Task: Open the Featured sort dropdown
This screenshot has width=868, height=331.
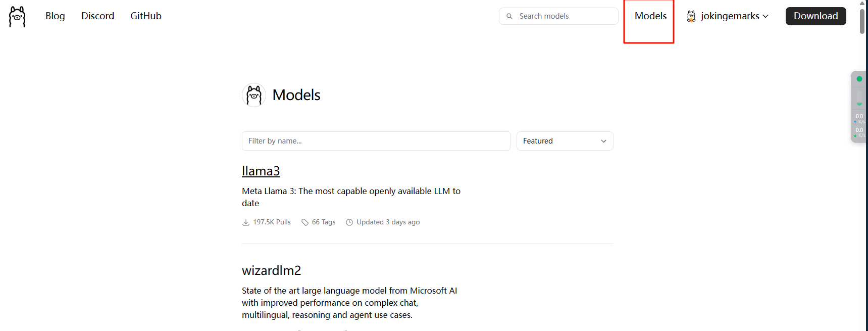Action: [565, 141]
